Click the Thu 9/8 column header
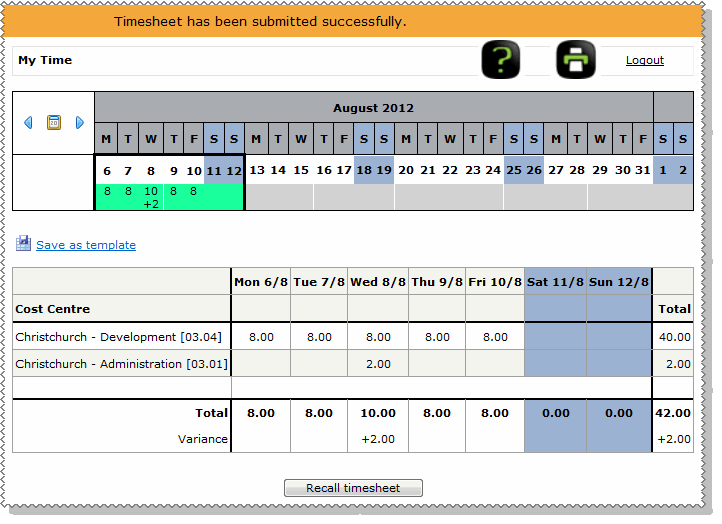This screenshot has width=722, height=524. coord(437,282)
